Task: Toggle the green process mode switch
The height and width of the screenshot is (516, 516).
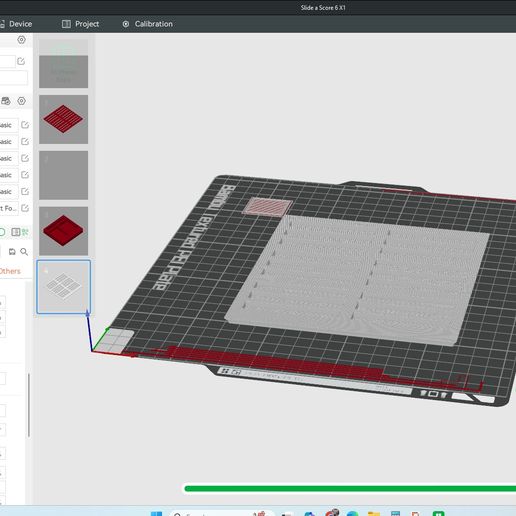Action: [2, 232]
